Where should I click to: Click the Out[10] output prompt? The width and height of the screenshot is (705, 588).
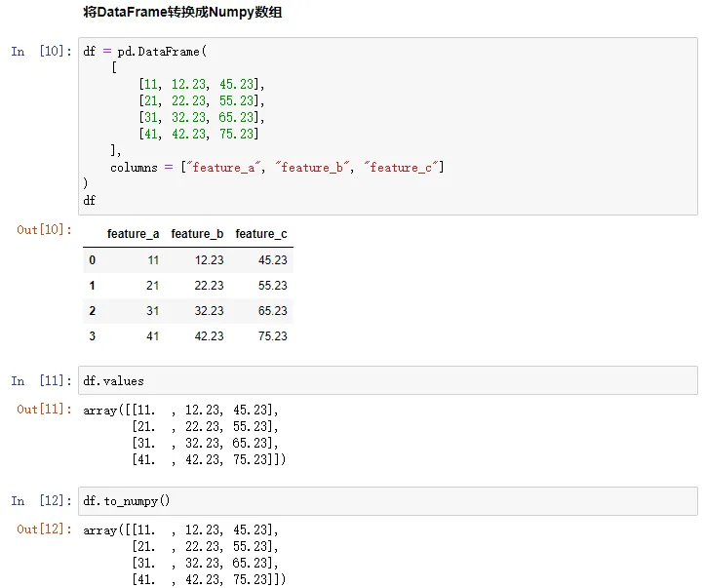45,230
